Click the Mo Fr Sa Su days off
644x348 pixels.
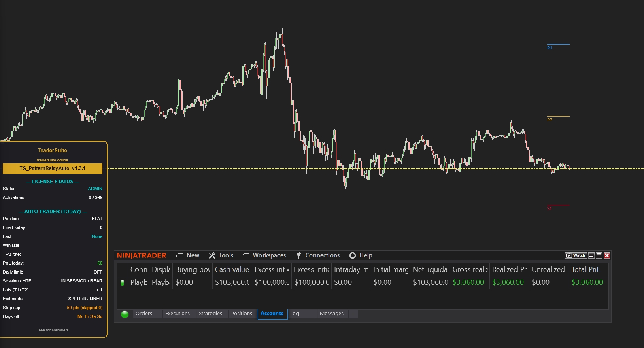[90, 316]
